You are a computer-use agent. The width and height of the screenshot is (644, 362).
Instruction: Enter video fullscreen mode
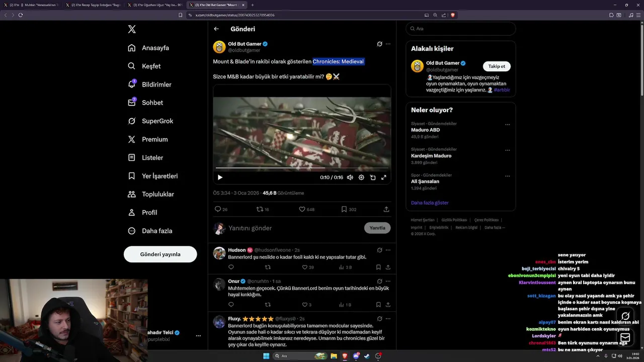click(x=384, y=177)
